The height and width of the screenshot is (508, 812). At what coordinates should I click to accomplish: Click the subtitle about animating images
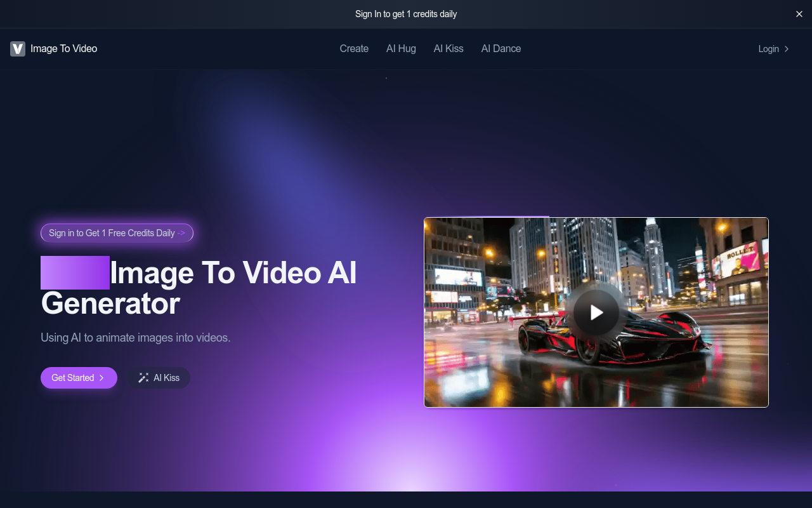click(x=136, y=338)
